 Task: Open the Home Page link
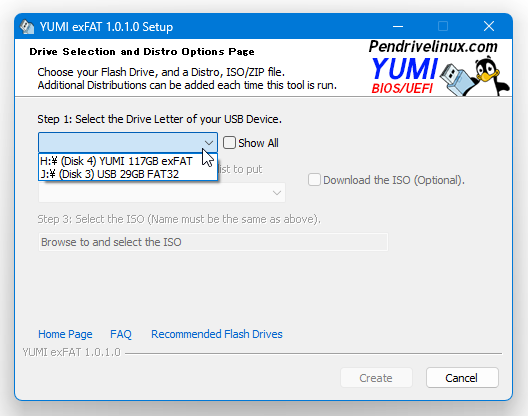(x=65, y=334)
